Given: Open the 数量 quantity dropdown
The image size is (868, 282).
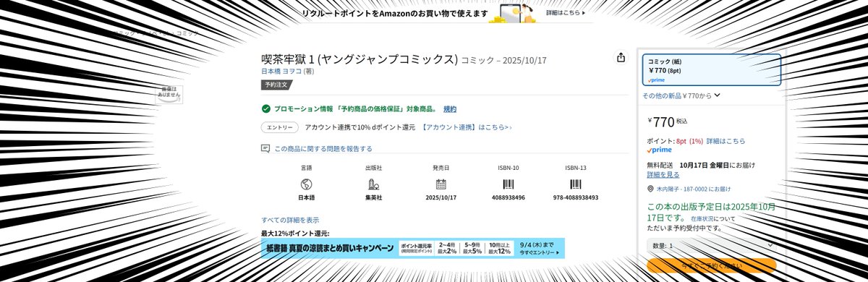Looking at the screenshot, I should click(x=711, y=246).
